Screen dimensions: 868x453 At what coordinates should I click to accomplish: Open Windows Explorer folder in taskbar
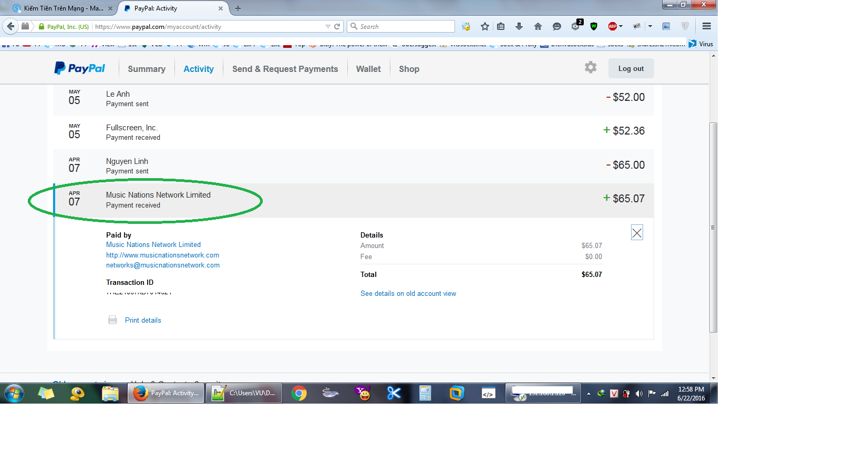(x=110, y=393)
